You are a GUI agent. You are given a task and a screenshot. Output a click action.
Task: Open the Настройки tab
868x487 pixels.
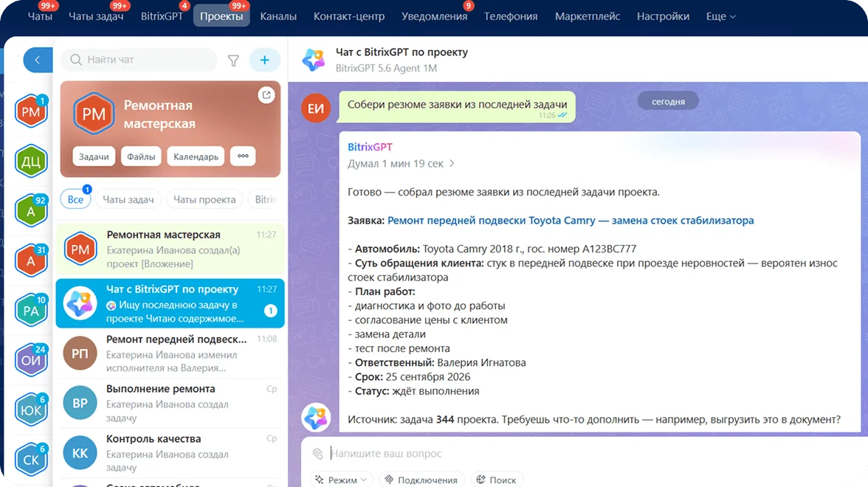663,16
